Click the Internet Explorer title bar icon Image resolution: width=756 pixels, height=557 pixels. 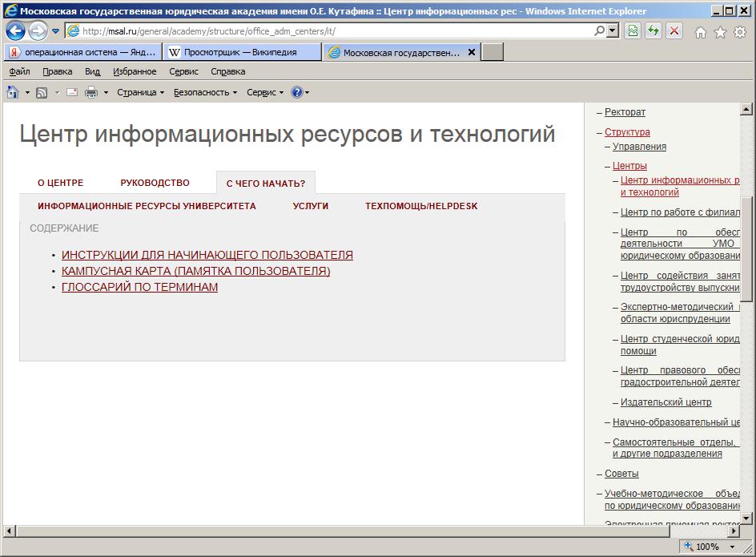point(10,10)
